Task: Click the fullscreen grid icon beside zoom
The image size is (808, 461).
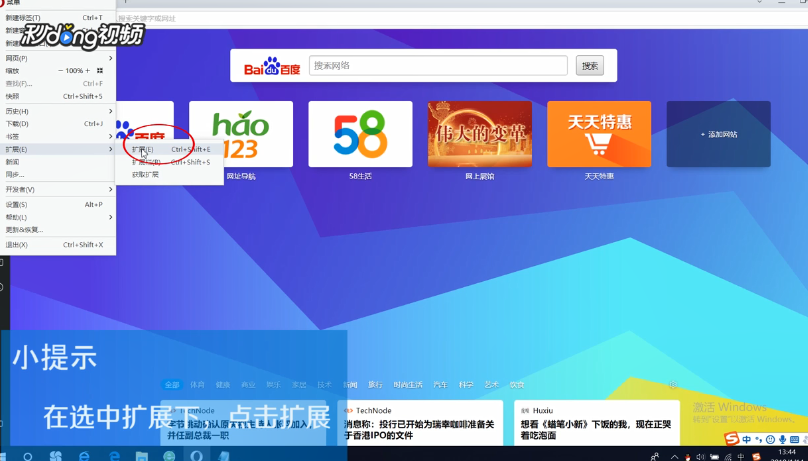Action: click(x=100, y=71)
